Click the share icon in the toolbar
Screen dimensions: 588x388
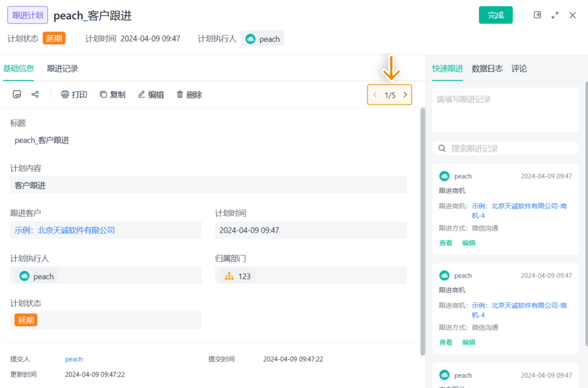pyautogui.click(x=35, y=95)
